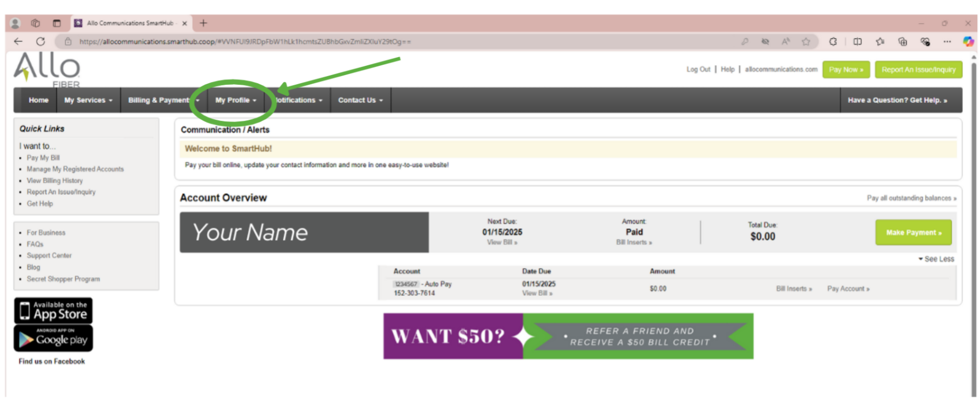Open View Billing History quick link

click(55, 181)
